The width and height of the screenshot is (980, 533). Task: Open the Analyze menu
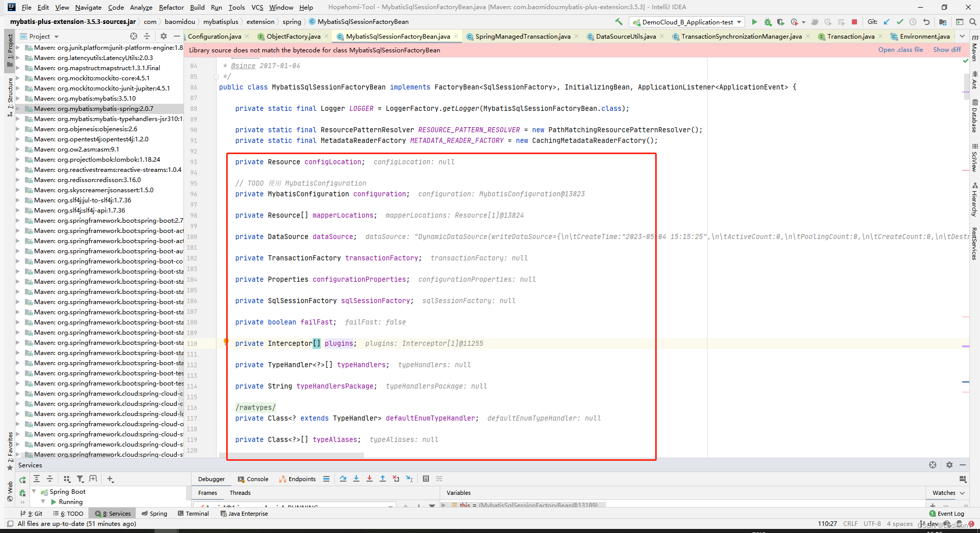click(x=141, y=7)
